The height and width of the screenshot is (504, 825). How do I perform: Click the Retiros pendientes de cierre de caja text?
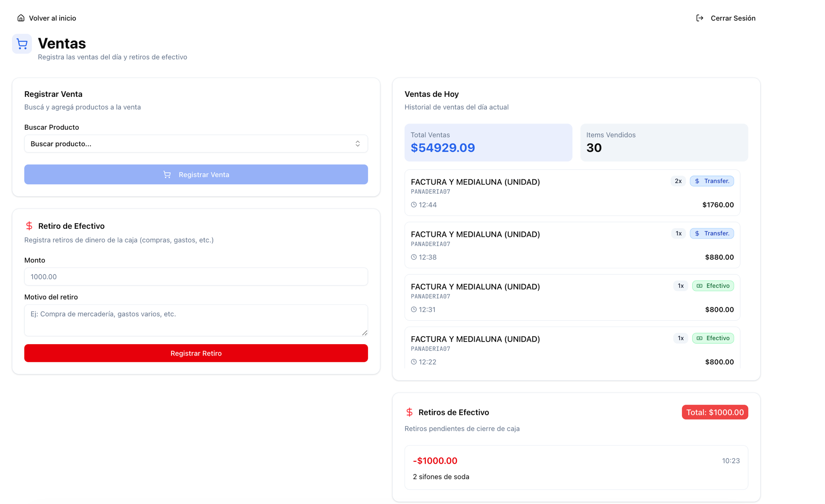[462, 429]
